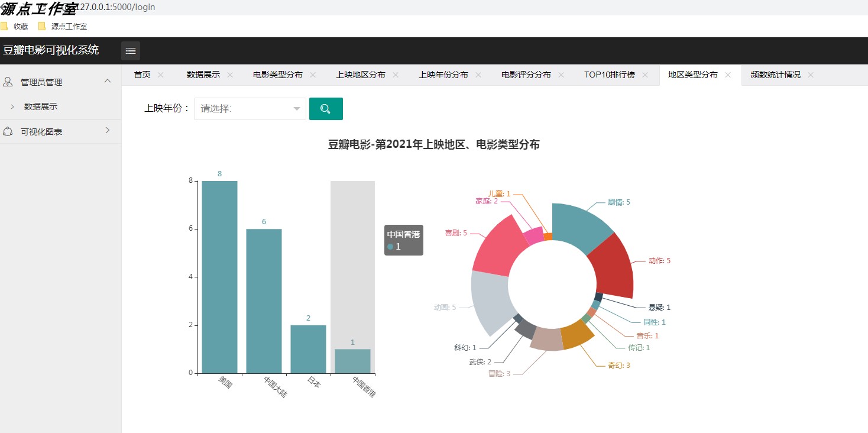Screen dimensions: 868x433
Task: Click the 同性: 1 label
Action: click(x=655, y=322)
